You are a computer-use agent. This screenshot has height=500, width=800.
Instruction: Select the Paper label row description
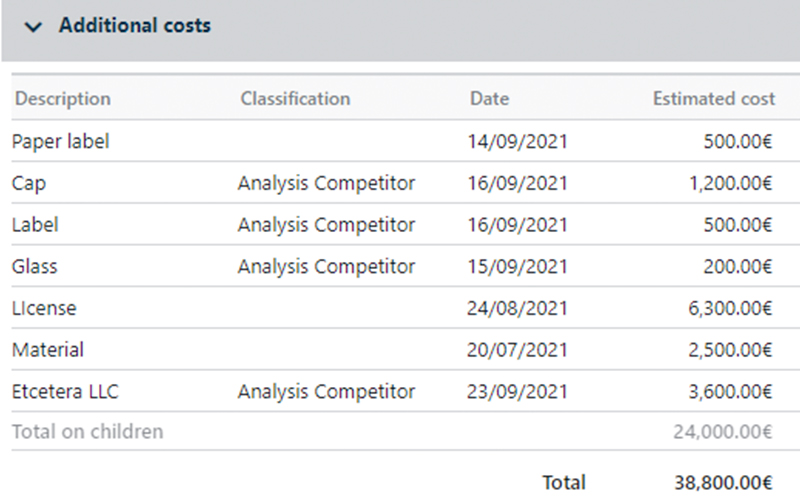[x=61, y=142]
